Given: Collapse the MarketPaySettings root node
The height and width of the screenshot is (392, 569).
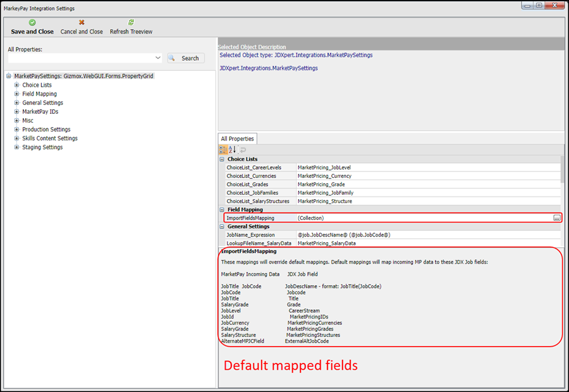Looking at the screenshot, I should click(x=9, y=76).
